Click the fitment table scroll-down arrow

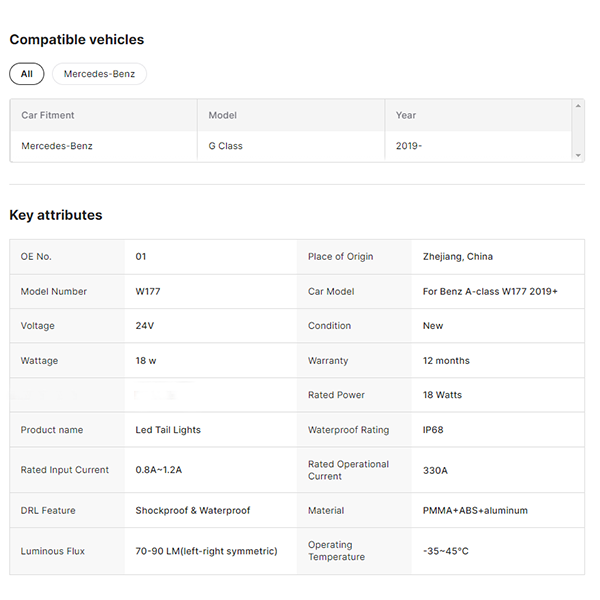(578, 155)
